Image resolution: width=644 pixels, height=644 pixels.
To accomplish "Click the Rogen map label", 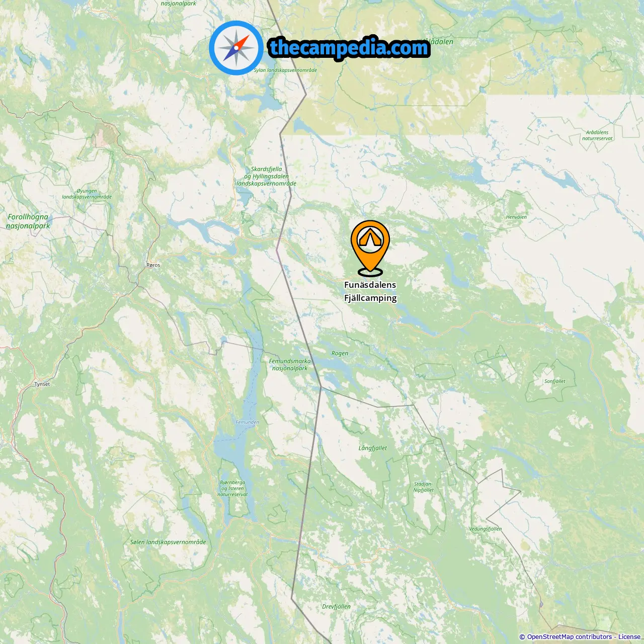I will [x=340, y=353].
